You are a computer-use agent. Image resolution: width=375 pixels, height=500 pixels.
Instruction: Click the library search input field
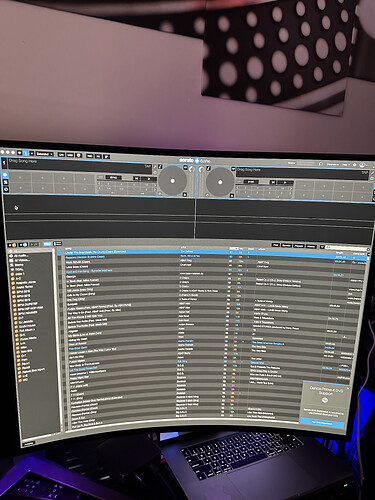(346, 248)
